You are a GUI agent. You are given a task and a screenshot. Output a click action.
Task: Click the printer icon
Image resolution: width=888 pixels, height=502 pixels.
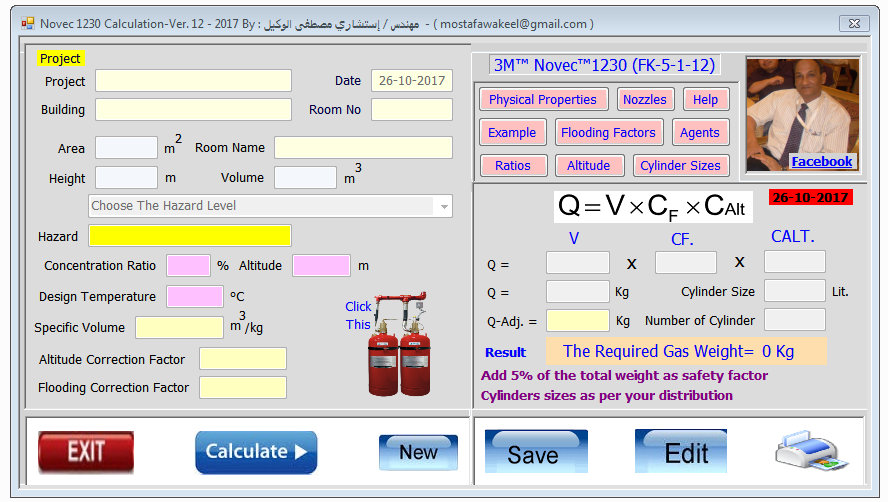(x=812, y=450)
